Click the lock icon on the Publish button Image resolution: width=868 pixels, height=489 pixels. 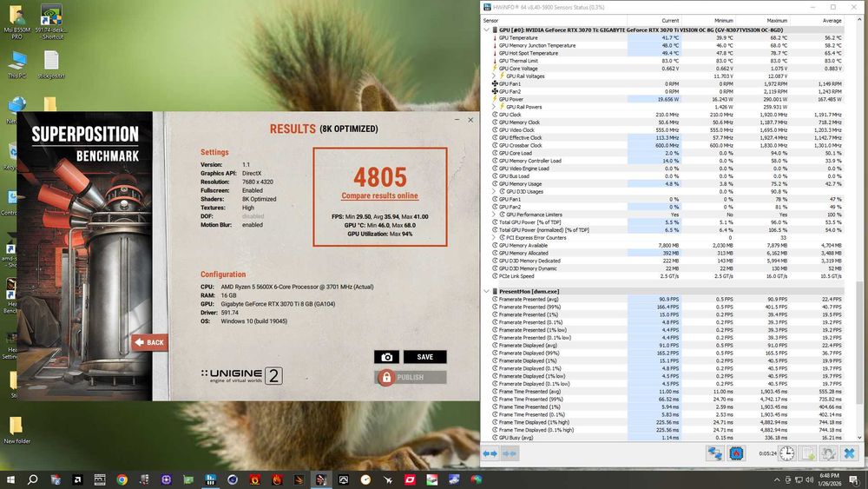[386, 378]
